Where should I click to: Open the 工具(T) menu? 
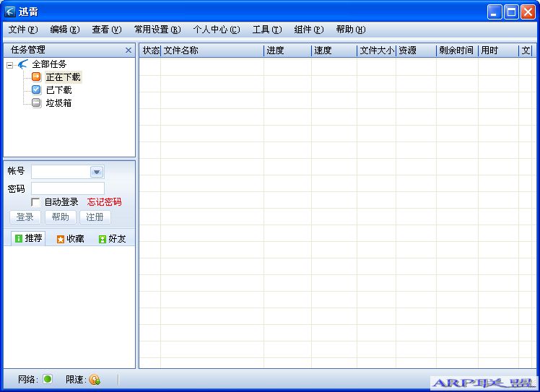[267, 30]
